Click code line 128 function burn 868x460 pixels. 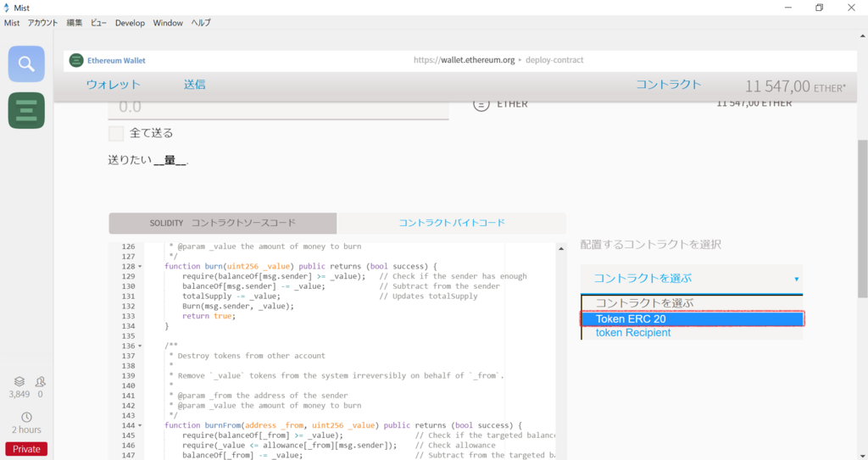[301, 266]
